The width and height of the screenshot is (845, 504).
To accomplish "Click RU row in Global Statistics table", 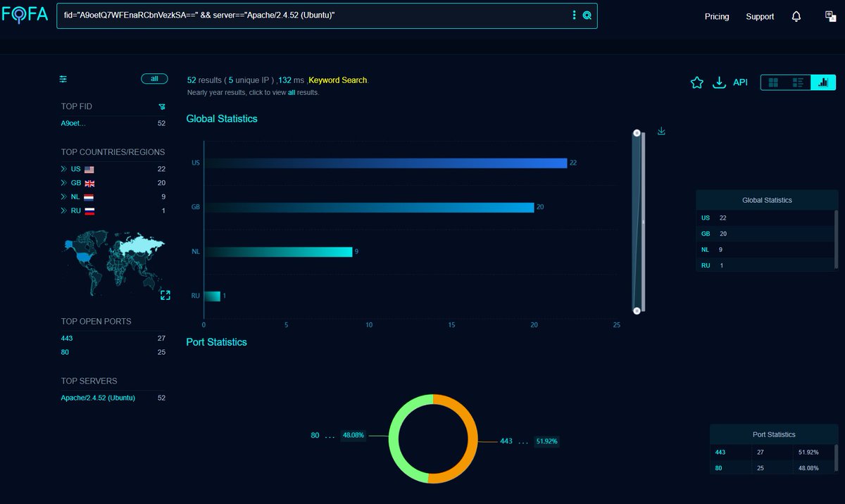I will (765, 265).
